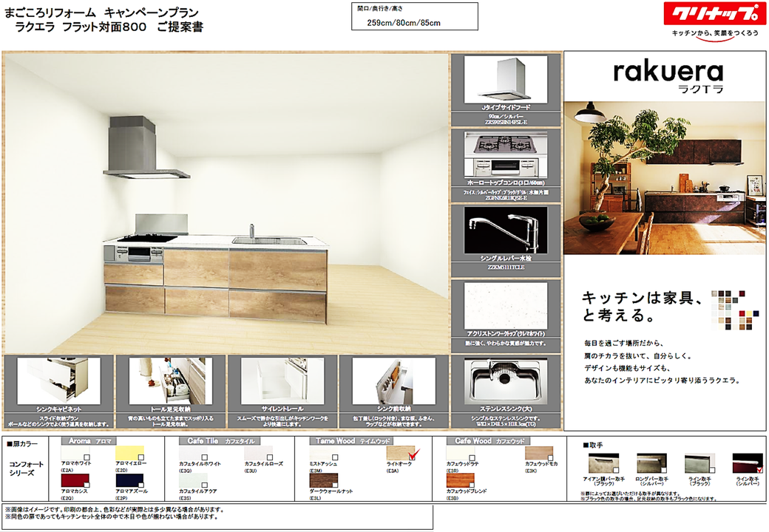Tick the アロマアズール (E2P) checkbox
Viewport: 769px width, 532px height.
[x=141, y=485]
